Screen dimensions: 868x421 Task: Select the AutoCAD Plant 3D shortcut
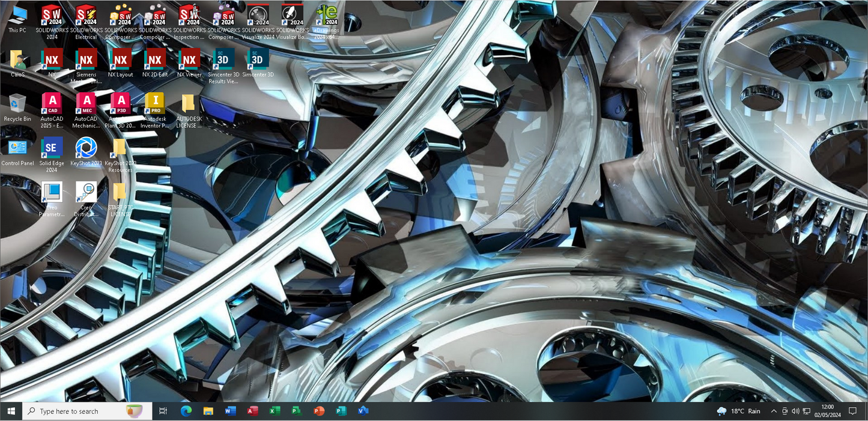click(x=121, y=111)
